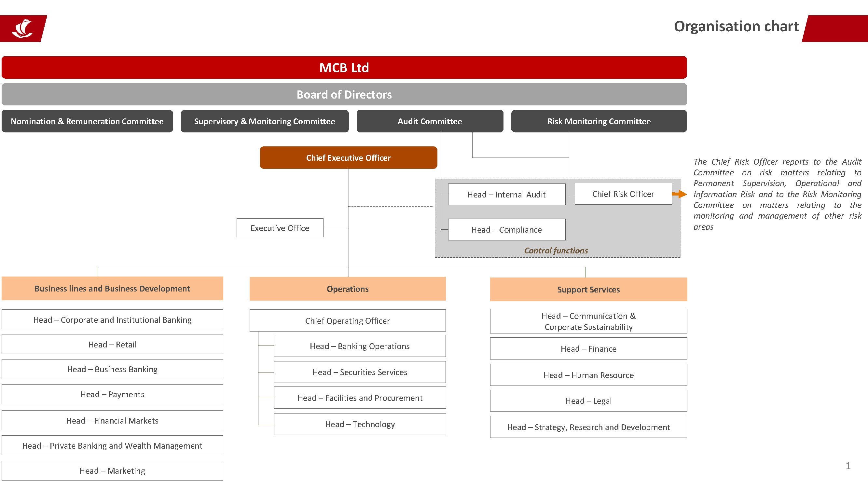The image size is (868, 488).
Task: Select the 'Organisation chart' title
Action: click(736, 26)
